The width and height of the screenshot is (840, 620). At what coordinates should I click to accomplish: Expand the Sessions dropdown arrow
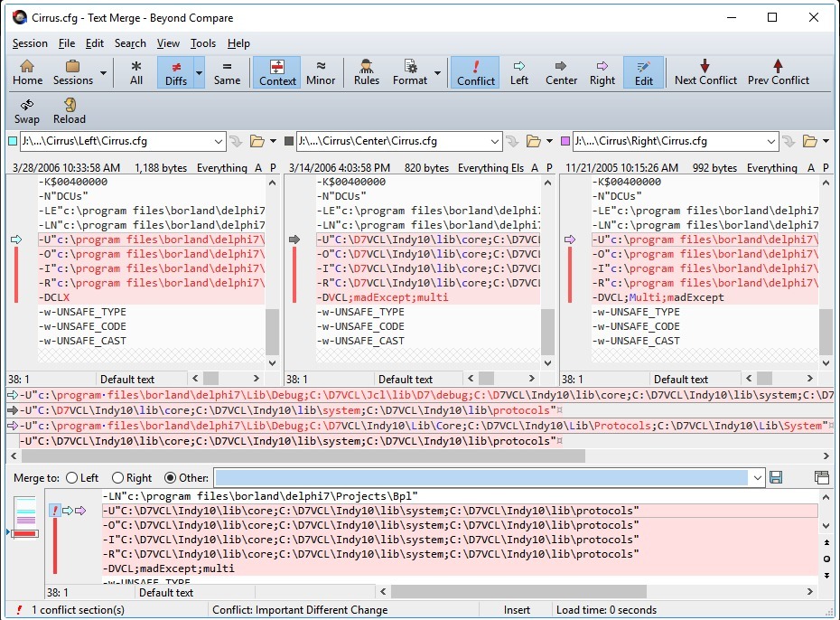click(x=103, y=73)
